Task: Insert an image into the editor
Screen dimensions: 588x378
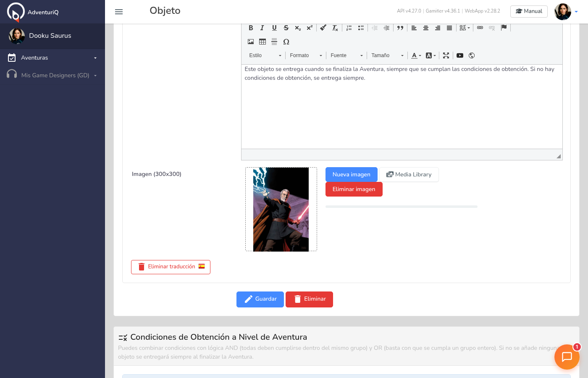Action: coord(251,42)
